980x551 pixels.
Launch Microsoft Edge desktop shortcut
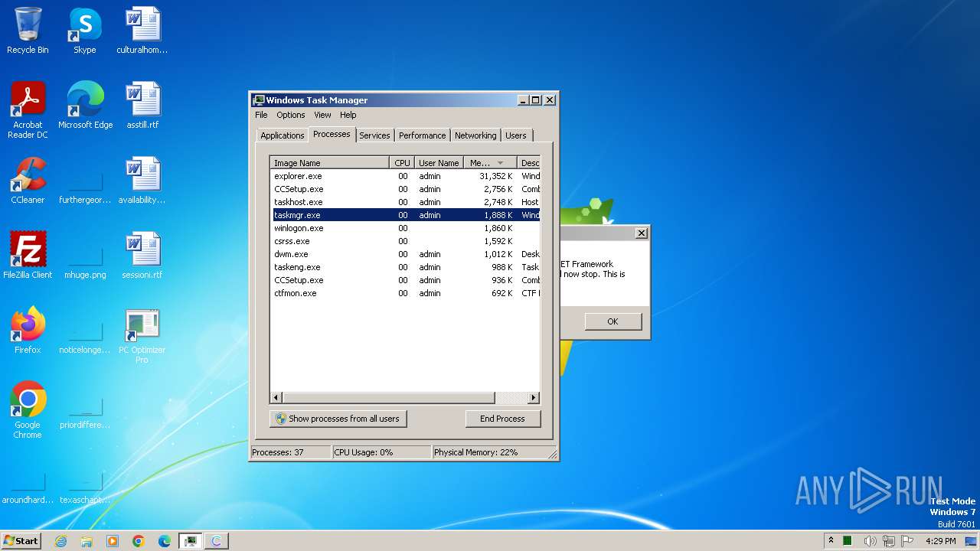coord(85,106)
